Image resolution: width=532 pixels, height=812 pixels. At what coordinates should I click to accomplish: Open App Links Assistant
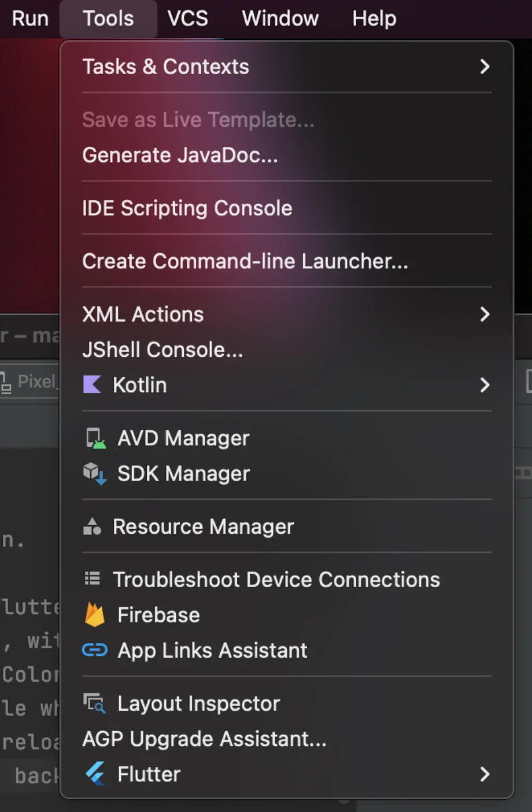pos(287,651)
